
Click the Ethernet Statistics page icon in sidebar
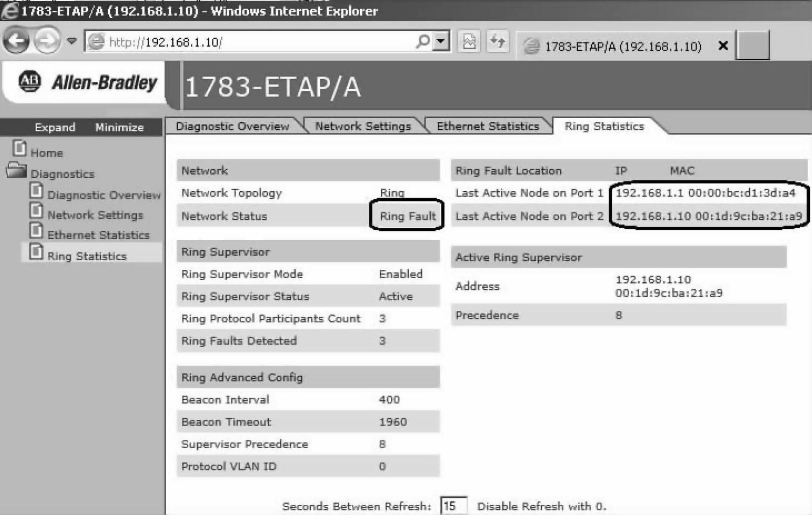click(x=37, y=231)
